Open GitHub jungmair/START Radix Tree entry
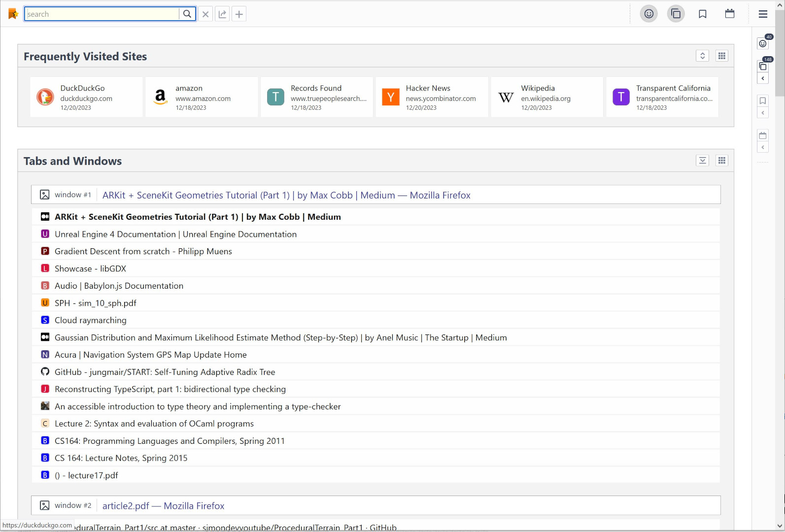 click(375, 372)
